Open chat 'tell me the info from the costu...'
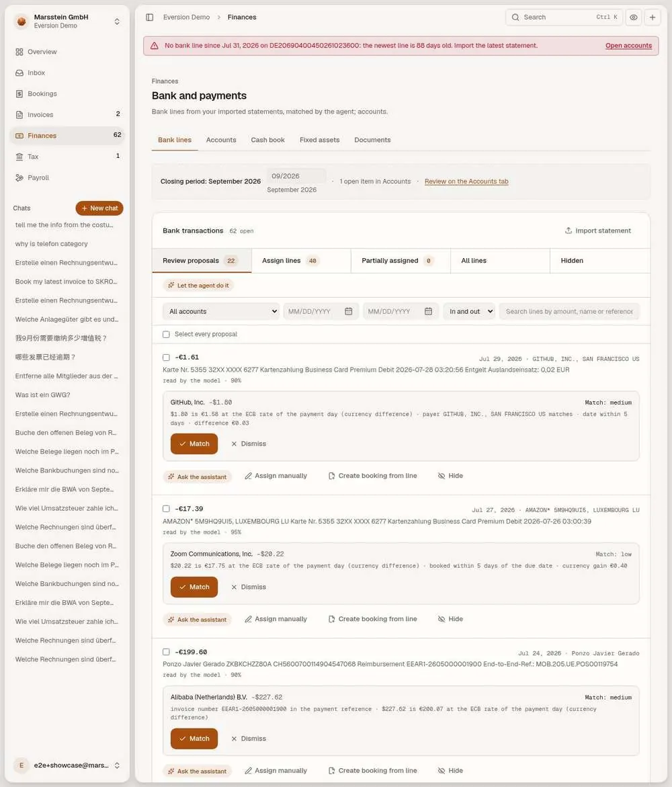This screenshot has height=787, width=672. [67, 225]
